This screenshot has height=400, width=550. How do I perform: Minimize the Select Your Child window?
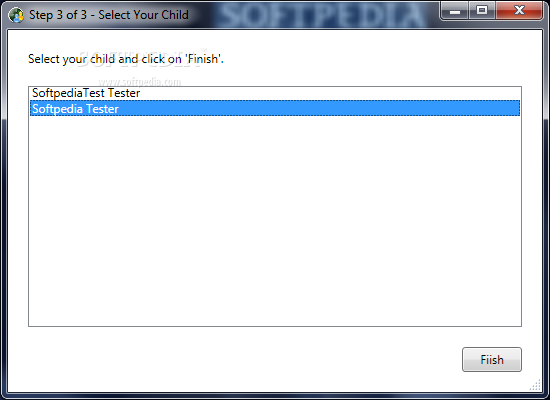pos(455,11)
